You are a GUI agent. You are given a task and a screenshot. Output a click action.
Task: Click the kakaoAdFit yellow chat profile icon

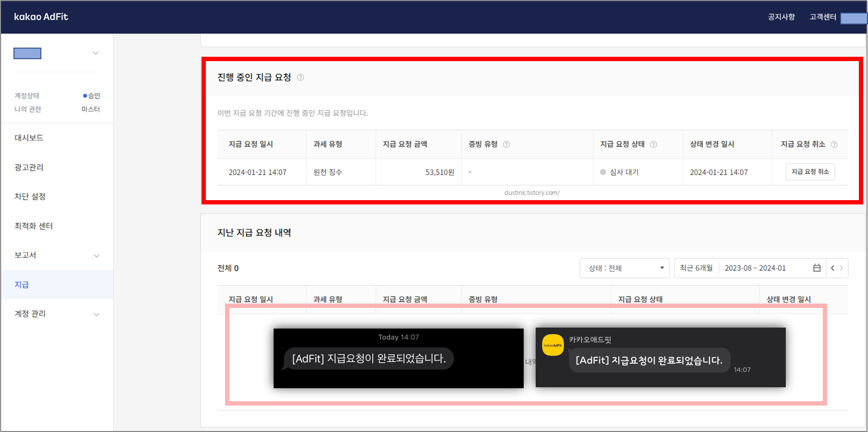click(x=553, y=345)
